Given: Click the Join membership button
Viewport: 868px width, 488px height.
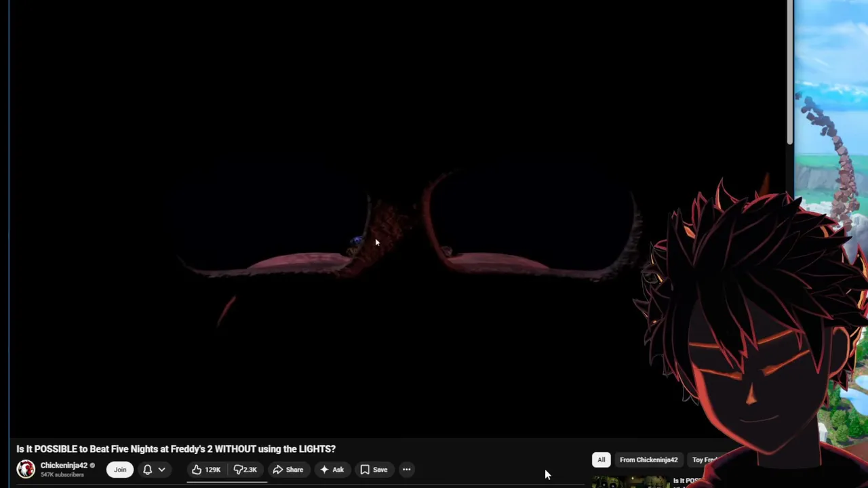Looking at the screenshot, I should pos(120,470).
